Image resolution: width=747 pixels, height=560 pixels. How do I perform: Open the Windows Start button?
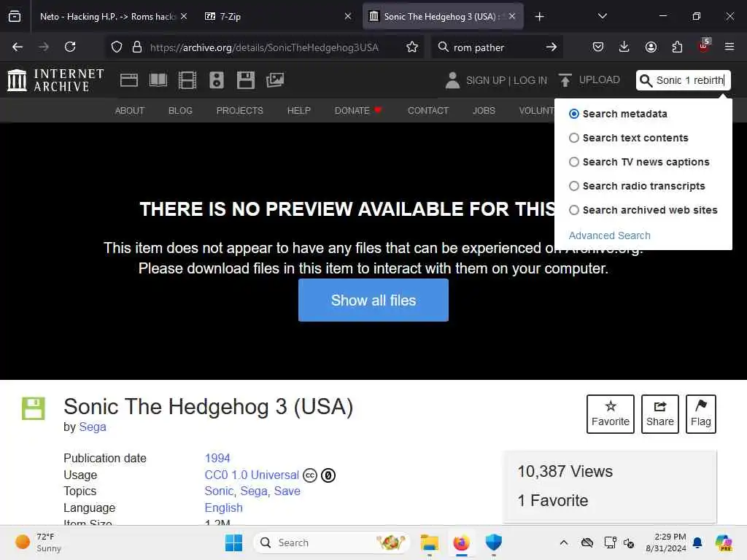(x=233, y=542)
